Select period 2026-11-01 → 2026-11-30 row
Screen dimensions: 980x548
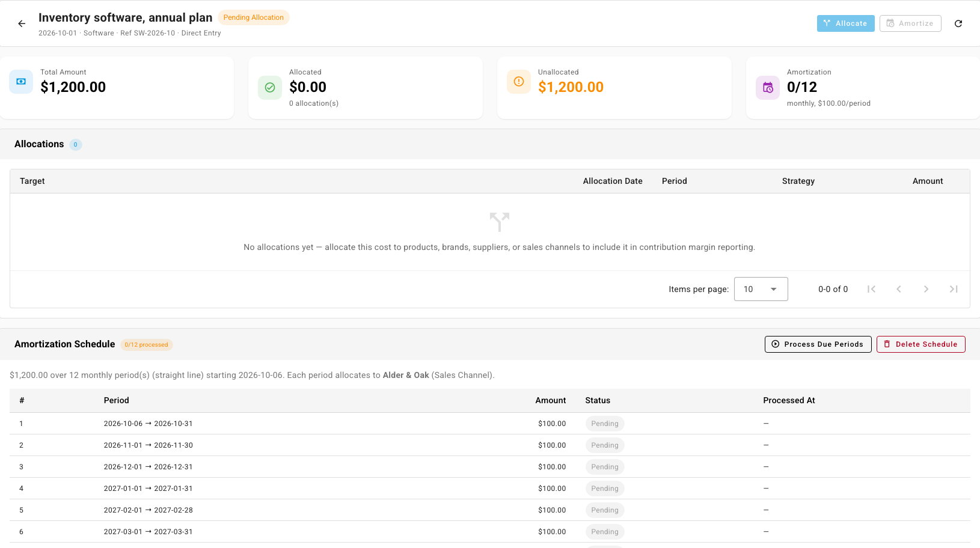(490, 445)
